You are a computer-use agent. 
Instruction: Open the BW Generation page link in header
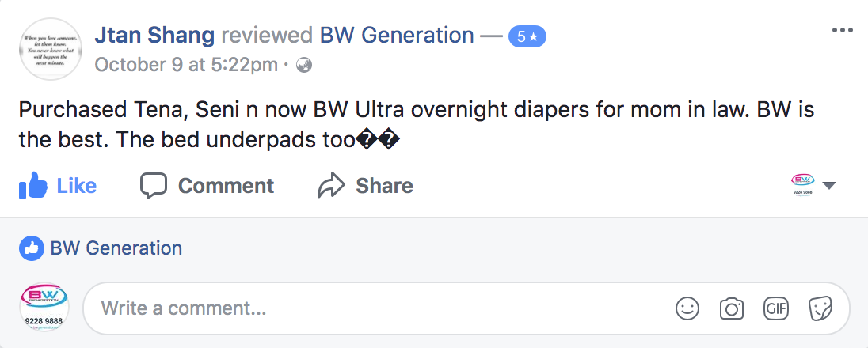397,36
